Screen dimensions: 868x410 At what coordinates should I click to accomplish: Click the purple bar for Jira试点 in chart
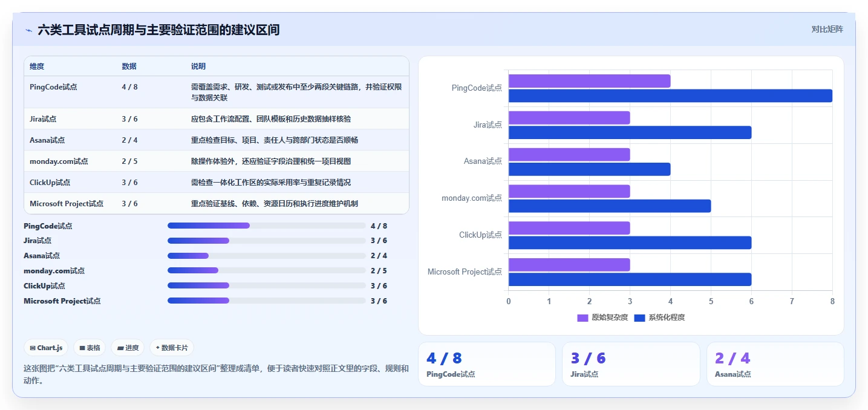click(569, 118)
